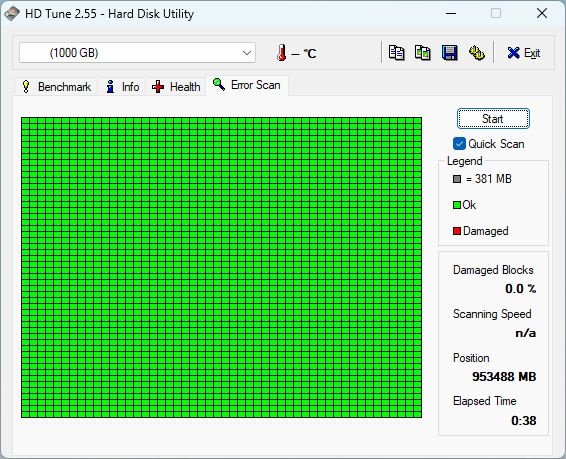Open the Health tab
This screenshot has height=459, width=566.
tap(176, 87)
